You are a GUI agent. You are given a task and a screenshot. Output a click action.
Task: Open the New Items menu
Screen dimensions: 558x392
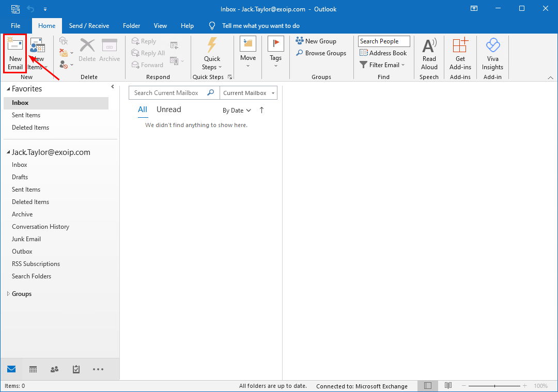coord(37,54)
